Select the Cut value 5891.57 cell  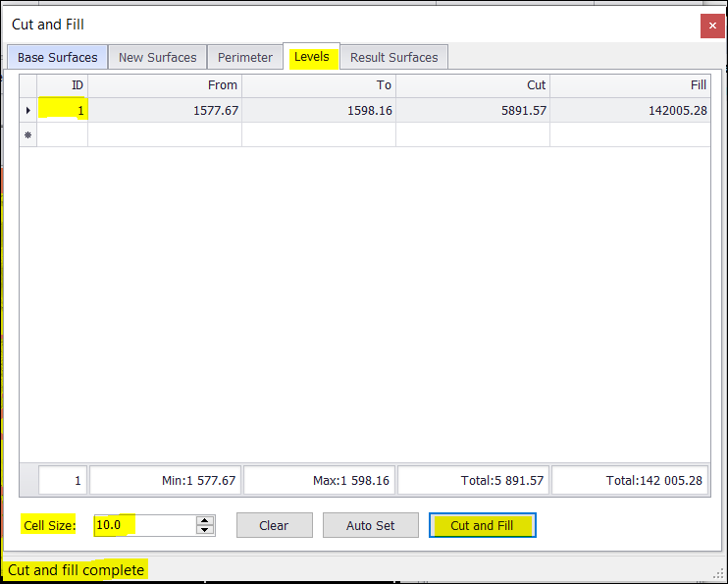(473, 110)
